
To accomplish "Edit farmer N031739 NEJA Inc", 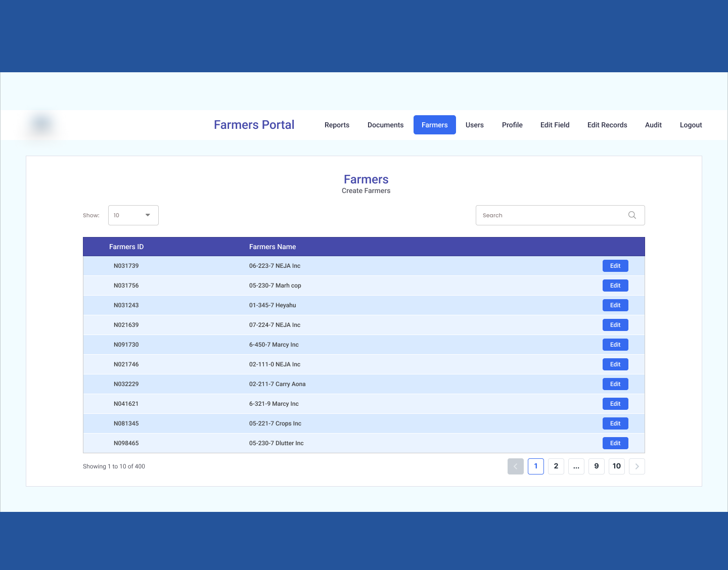I will [615, 266].
